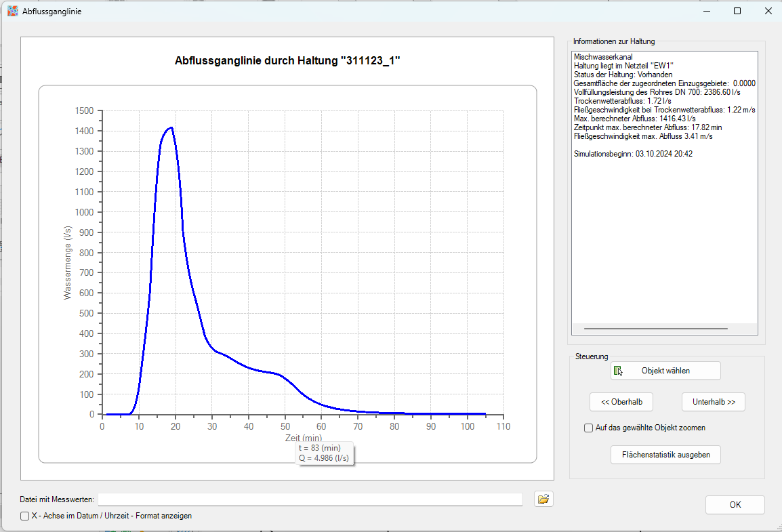Viewport: 782px width, 532px height.
Task: Select the Simulationsbeginn line in info text
Action: coord(633,155)
